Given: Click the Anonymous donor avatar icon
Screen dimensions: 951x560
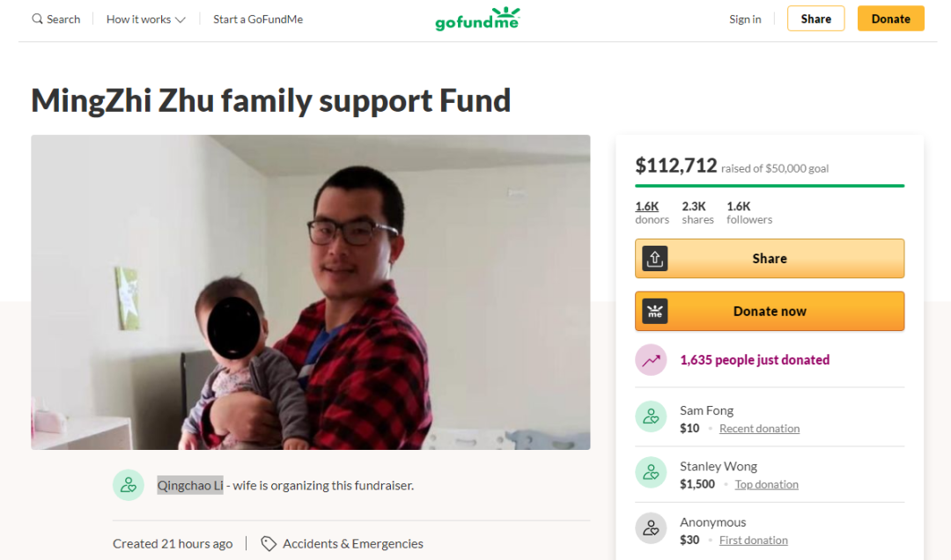Looking at the screenshot, I should (x=651, y=527).
